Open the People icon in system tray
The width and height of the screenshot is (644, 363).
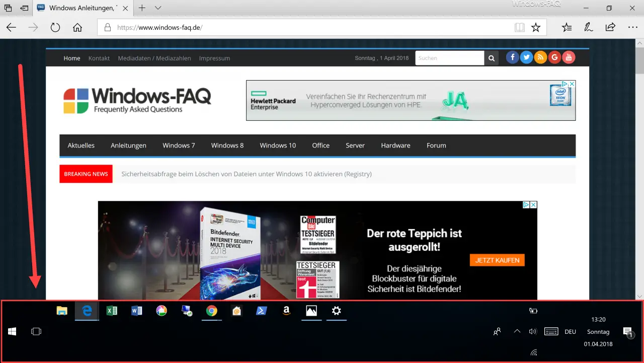pos(497,331)
